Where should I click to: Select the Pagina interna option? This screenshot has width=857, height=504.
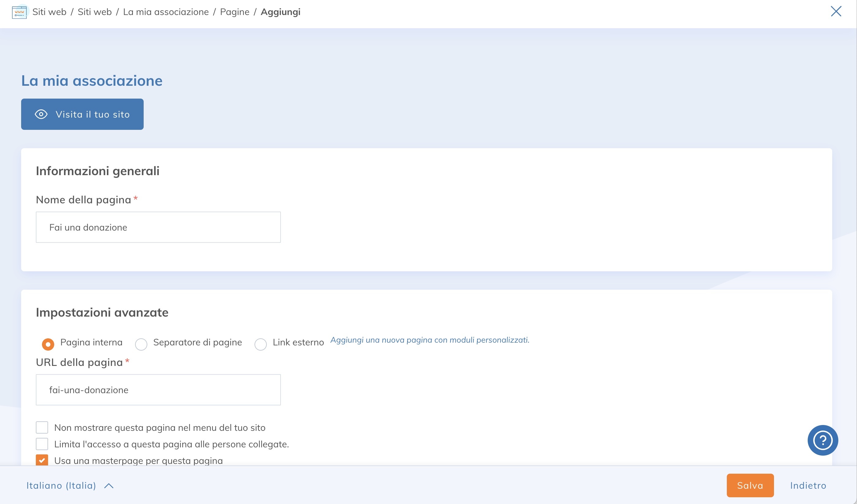[48, 344]
